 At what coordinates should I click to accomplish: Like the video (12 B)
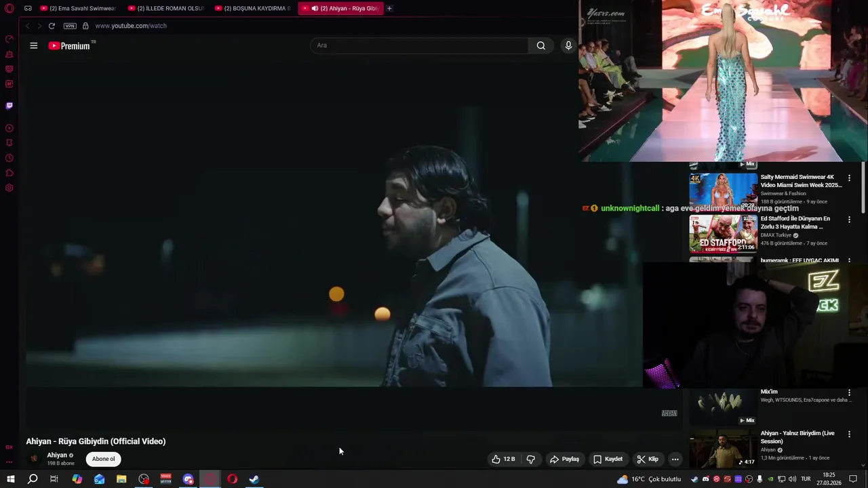click(503, 459)
